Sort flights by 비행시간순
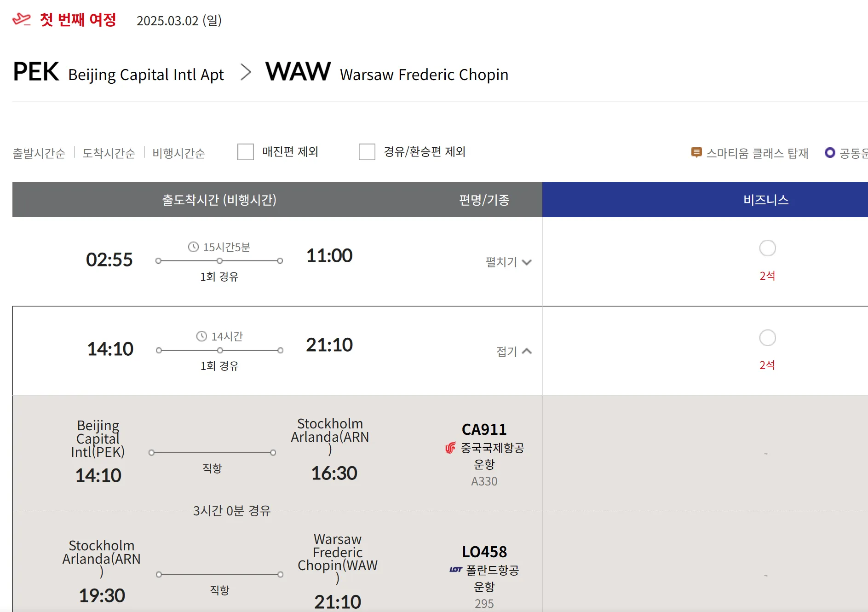The height and width of the screenshot is (612, 868). (x=179, y=153)
